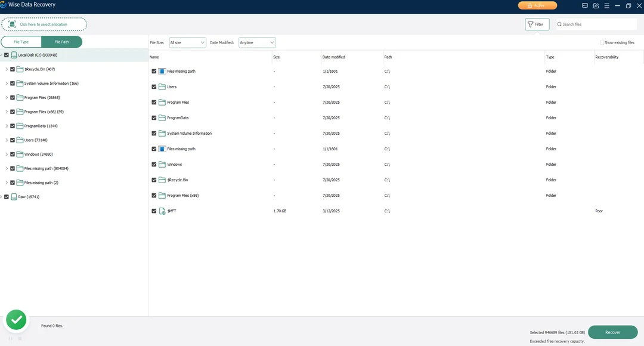Click the Wise Data Recovery logo icon
This screenshot has width=644, height=346.
click(4, 5)
